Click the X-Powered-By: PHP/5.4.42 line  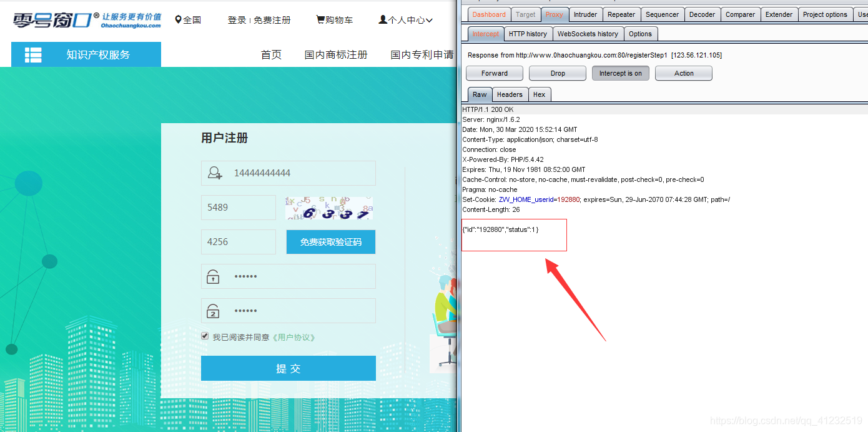tap(503, 159)
